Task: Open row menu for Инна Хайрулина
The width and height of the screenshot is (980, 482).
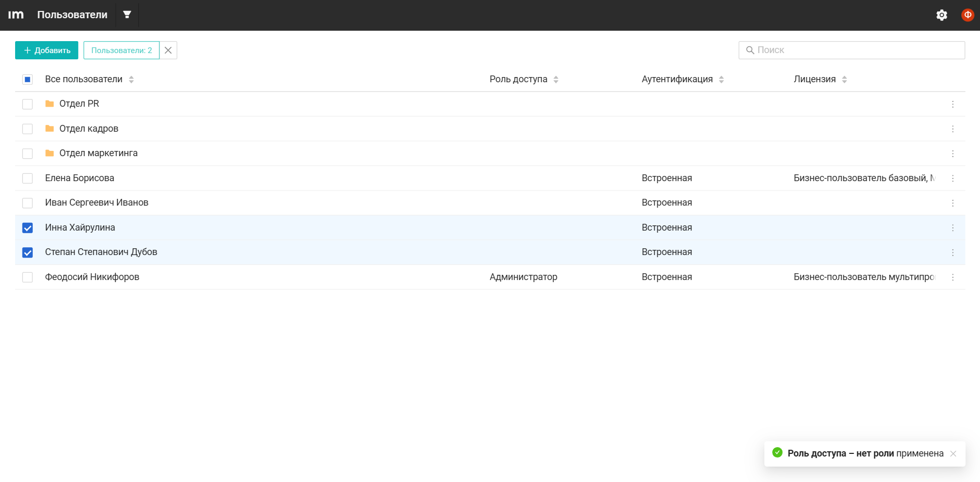Action: point(953,227)
